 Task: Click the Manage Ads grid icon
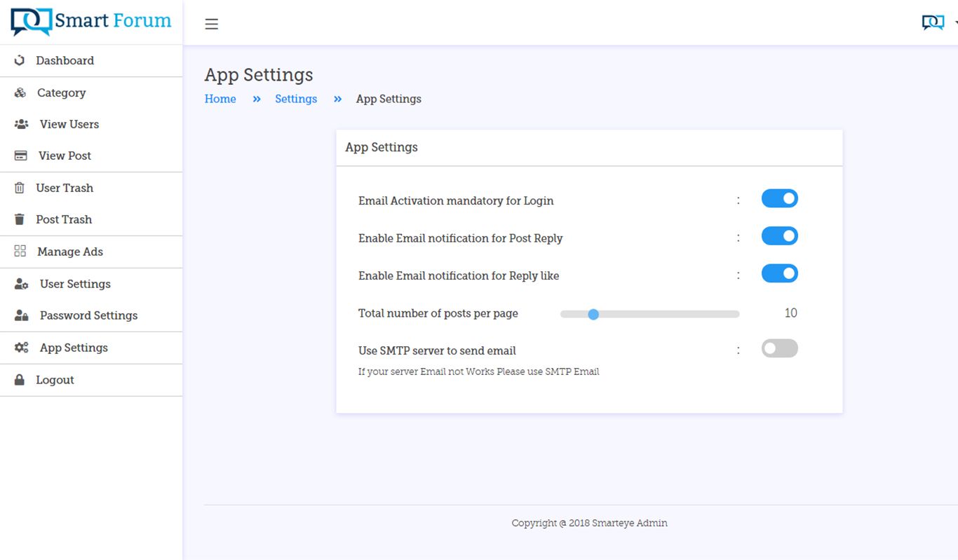click(20, 252)
